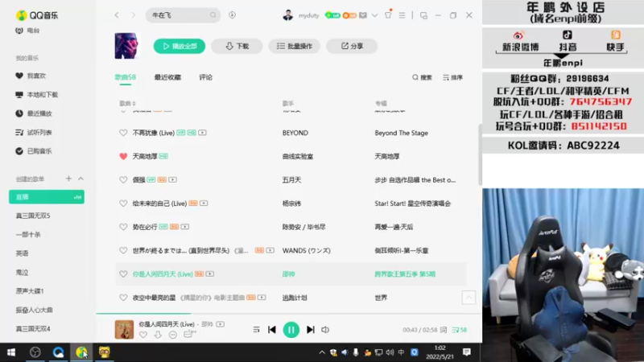The width and height of the screenshot is (644, 362).
Task: Switch to the recently collected tab
Action: click(x=167, y=77)
